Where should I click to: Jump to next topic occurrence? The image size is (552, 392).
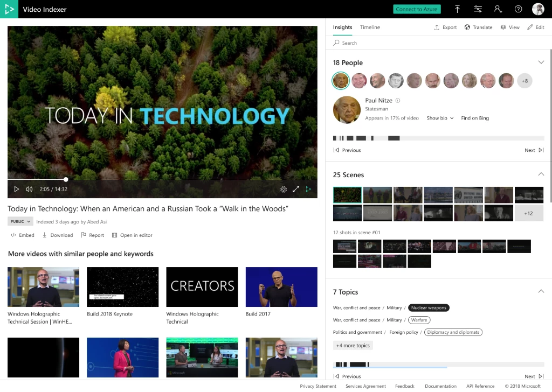534,376
